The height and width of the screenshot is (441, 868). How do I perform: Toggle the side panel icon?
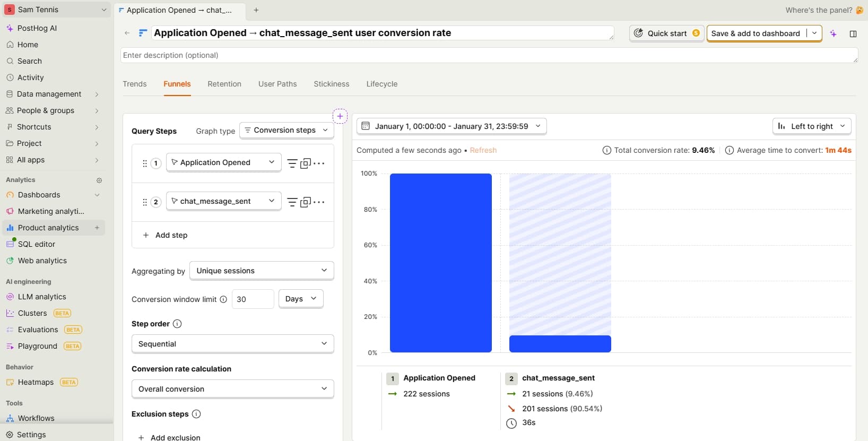[853, 33]
